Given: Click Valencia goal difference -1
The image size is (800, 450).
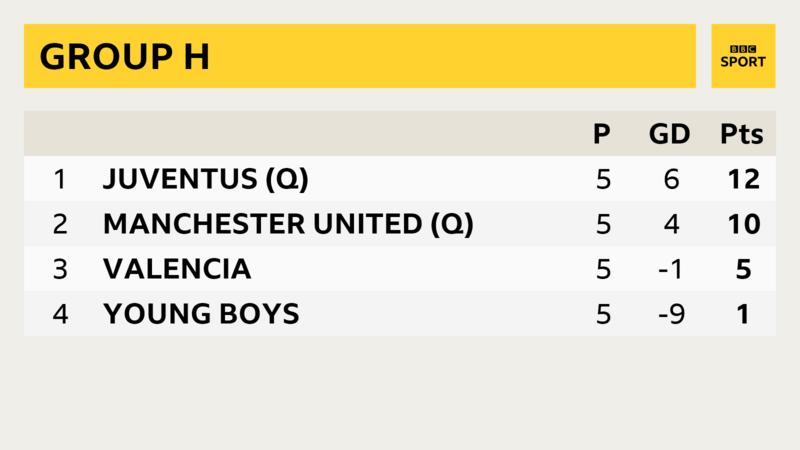Looking at the screenshot, I should [670, 269].
